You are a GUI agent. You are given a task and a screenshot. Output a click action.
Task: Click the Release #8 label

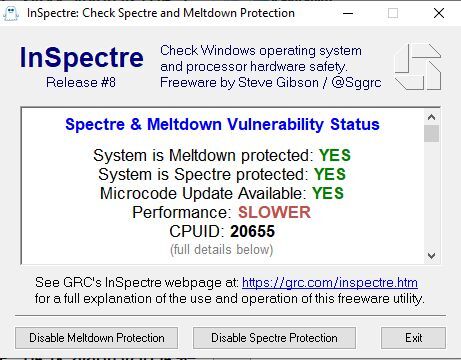tap(81, 82)
